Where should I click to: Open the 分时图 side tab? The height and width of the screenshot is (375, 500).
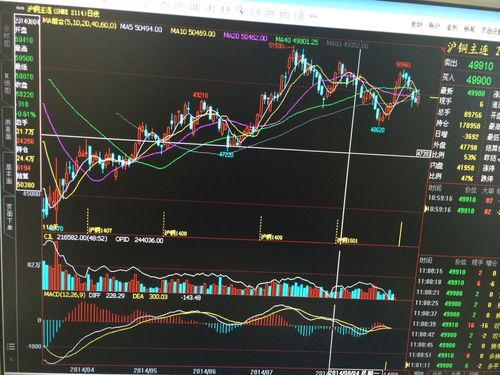(x=7, y=36)
